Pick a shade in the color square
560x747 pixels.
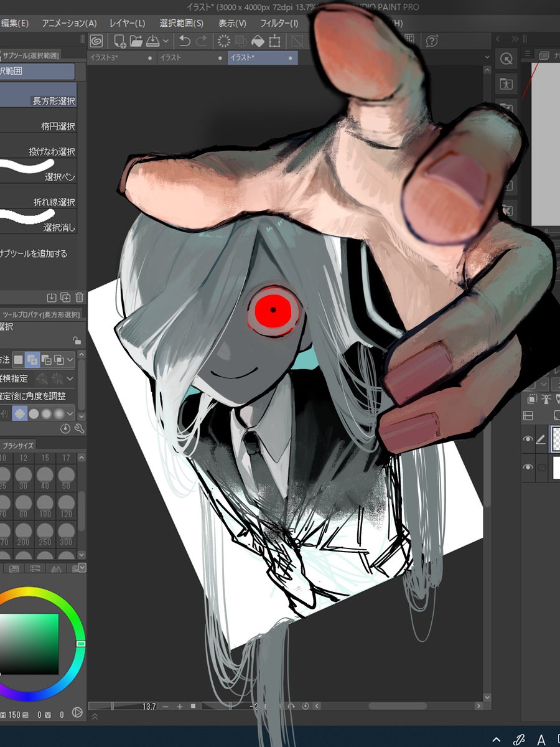point(29,644)
